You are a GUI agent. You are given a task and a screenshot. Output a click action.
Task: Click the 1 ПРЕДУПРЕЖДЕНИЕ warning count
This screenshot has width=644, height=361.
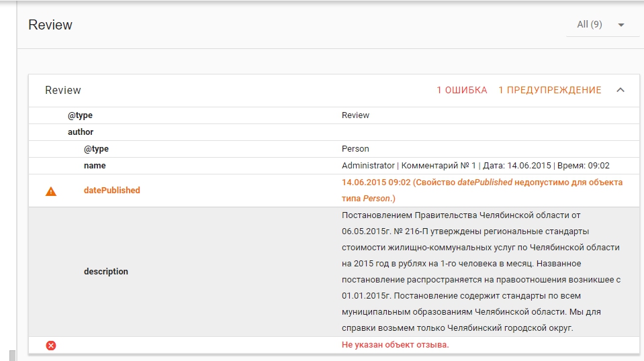[549, 90]
